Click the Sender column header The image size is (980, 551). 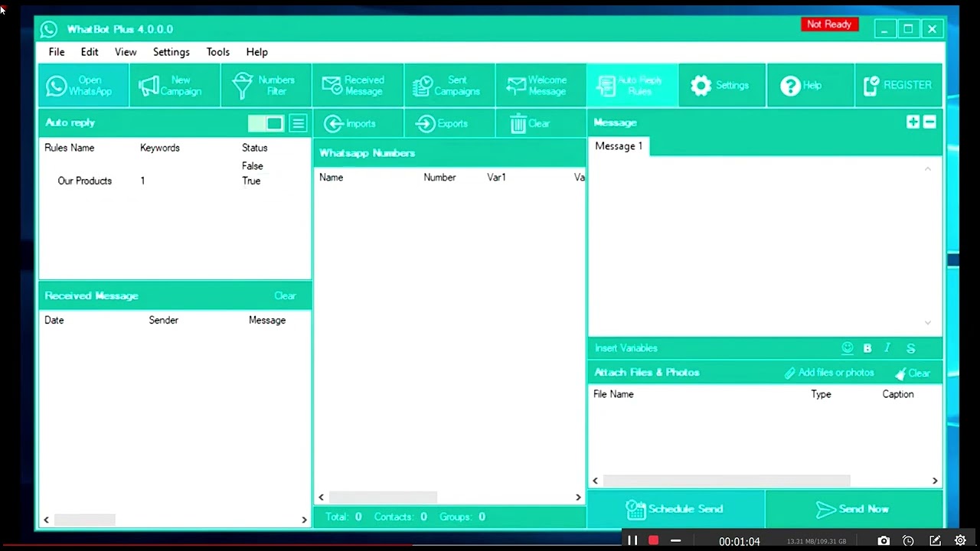pyautogui.click(x=164, y=321)
